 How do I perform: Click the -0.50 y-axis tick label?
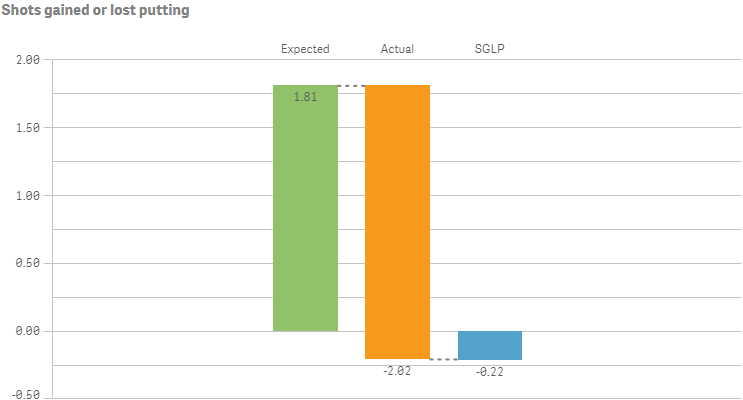click(x=26, y=394)
